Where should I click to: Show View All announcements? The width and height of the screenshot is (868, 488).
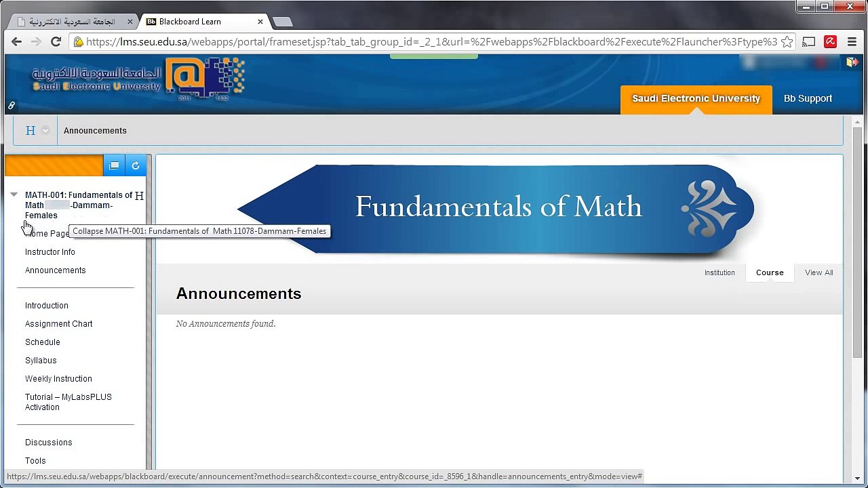(x=818, y=272)
